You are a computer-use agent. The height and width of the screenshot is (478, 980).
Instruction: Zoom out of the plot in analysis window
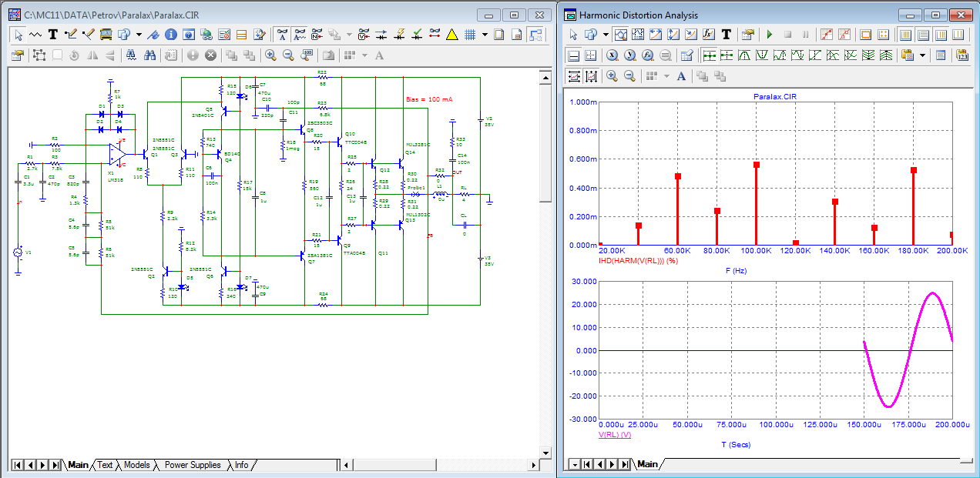coord(629,76)
